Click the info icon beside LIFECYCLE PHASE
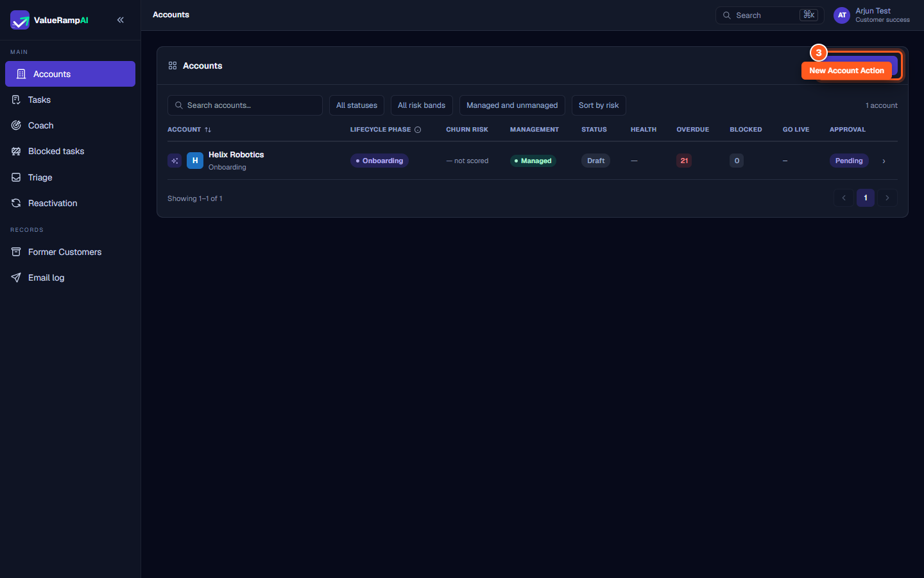924x578 pixels. (418, 130)
